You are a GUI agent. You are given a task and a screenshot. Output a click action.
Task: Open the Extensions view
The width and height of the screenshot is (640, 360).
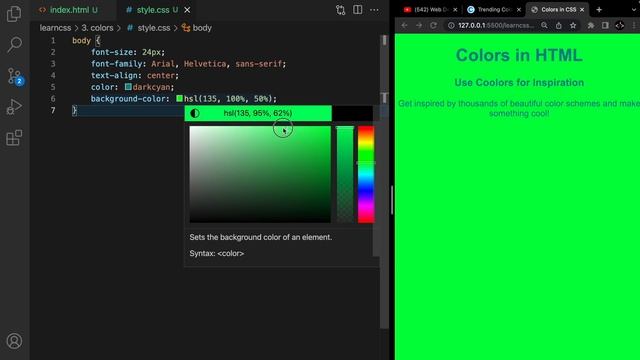[14, 138]
